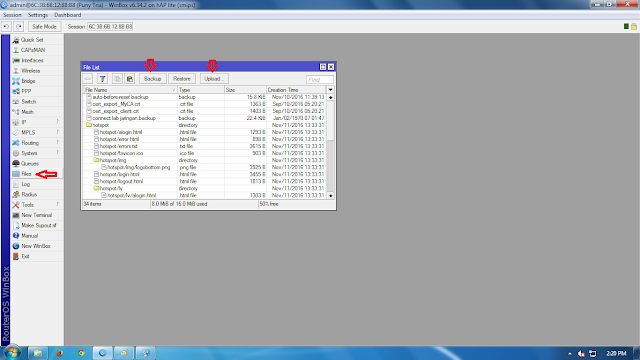The width and height of the screenshot is (640, 360).
Task: Select hotspot/error.html file
Action: 204,139
